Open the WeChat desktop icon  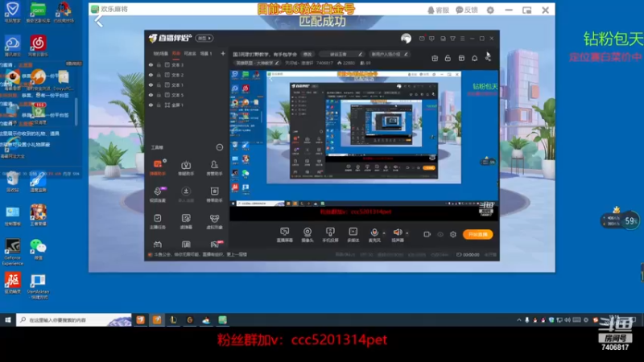38,249
